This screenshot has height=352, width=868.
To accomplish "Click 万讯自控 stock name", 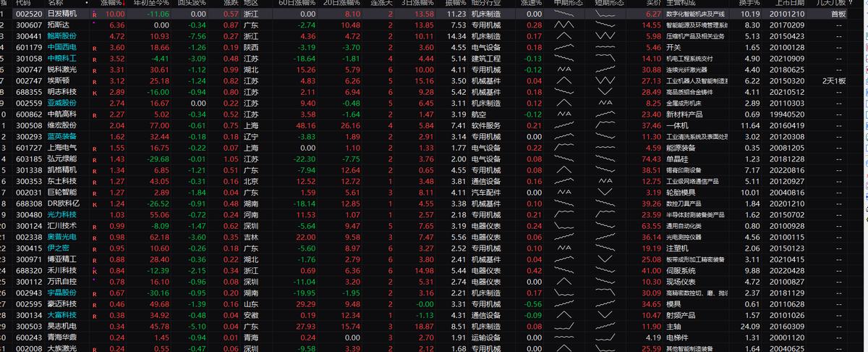I will [x=63, y=282].
